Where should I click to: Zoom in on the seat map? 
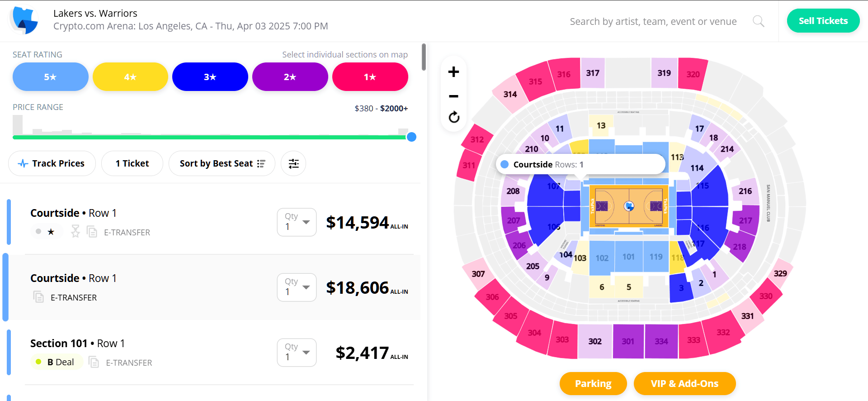[x=453, y=72]
